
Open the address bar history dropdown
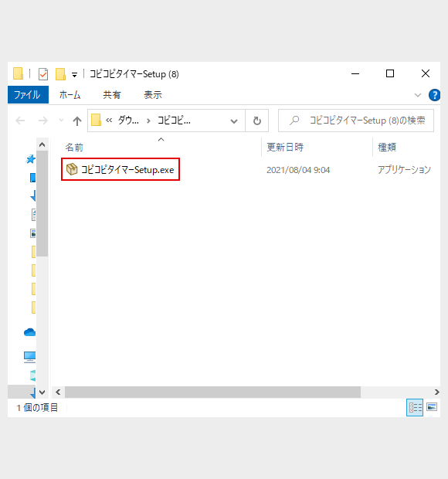[234, 121]
